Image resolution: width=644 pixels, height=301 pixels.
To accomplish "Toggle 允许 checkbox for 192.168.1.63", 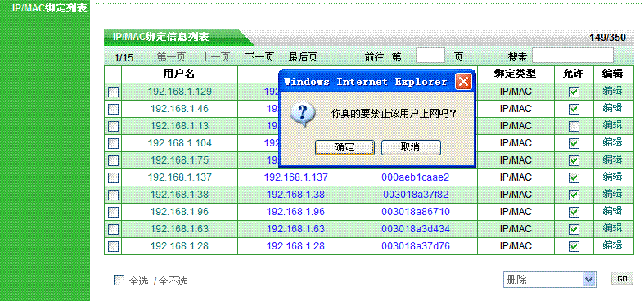I will tap(574, 229).
